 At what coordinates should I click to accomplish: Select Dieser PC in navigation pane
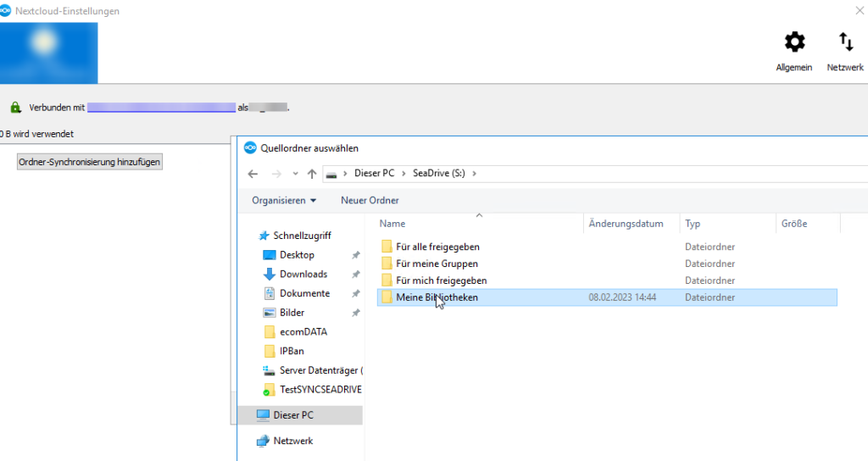(x=300, y=415)
